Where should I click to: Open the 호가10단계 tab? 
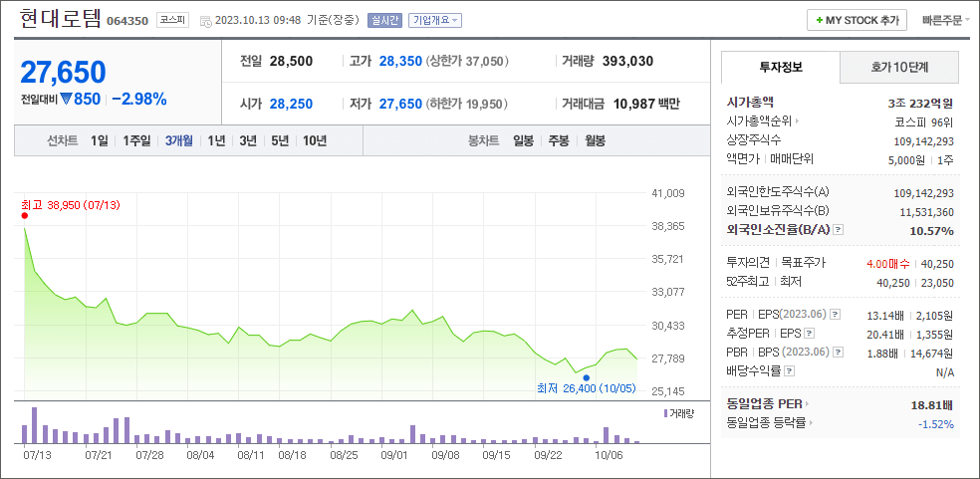(x=899, y=67)
